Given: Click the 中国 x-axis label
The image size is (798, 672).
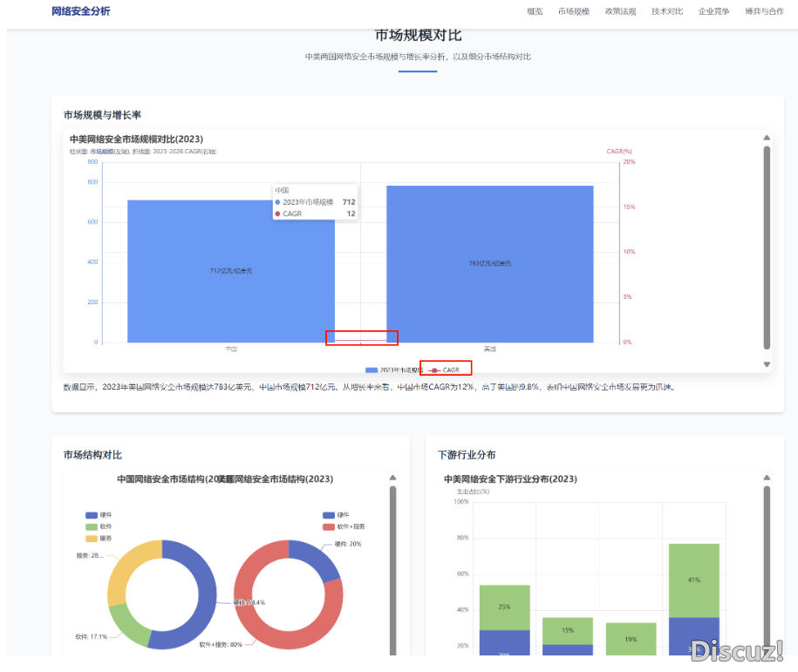Looking at the screenshot, I should tap(231, 349).
